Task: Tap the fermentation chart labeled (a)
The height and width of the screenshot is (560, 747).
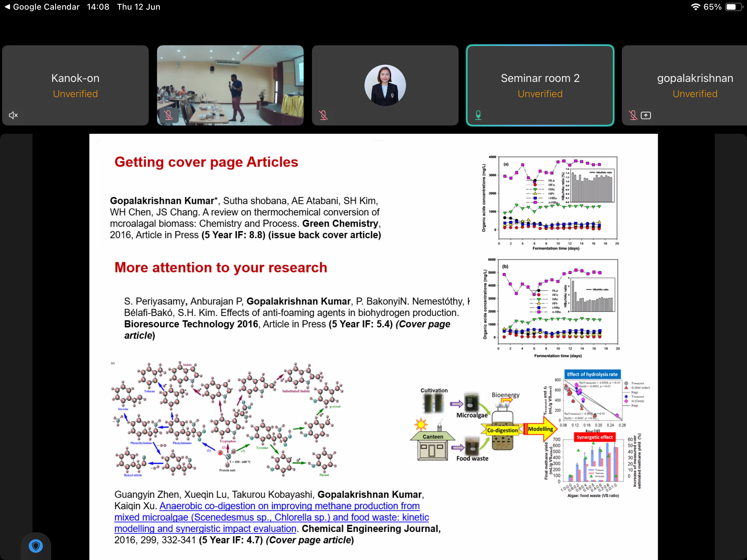Action: [x=550, y=203]
